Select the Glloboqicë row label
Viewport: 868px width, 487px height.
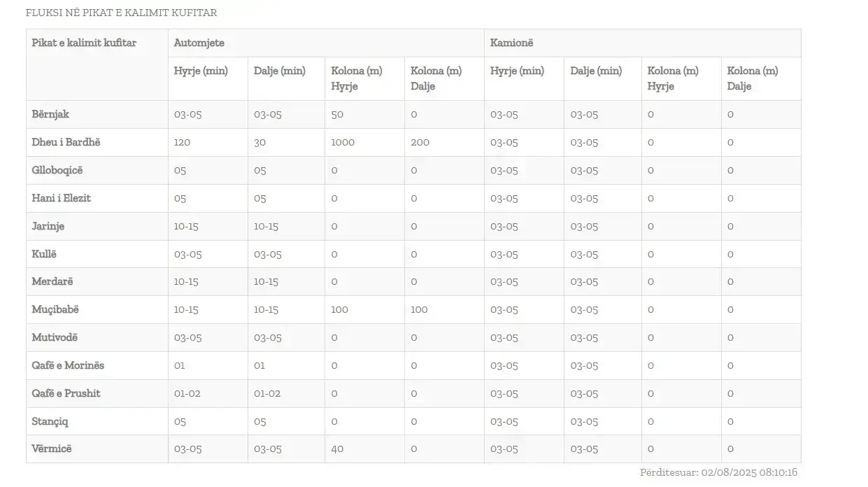57,170
